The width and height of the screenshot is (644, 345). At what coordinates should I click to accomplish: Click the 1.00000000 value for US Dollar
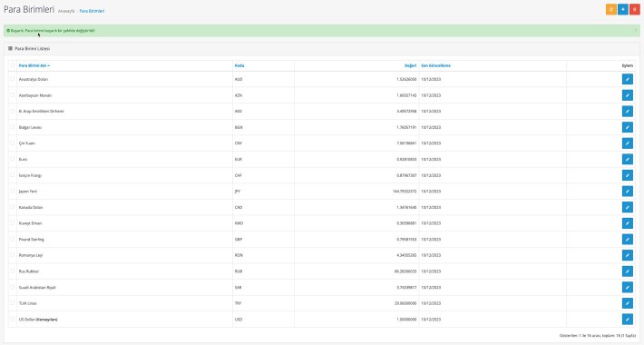click(406, 319)
